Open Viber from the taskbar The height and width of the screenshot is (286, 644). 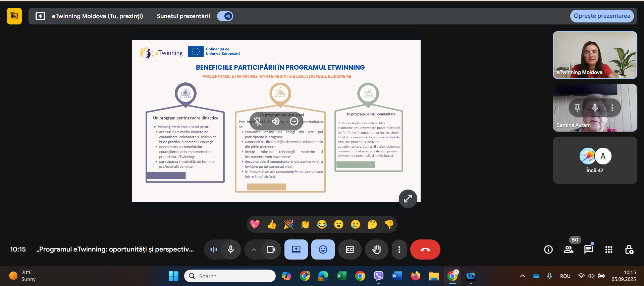pos(379,276)
